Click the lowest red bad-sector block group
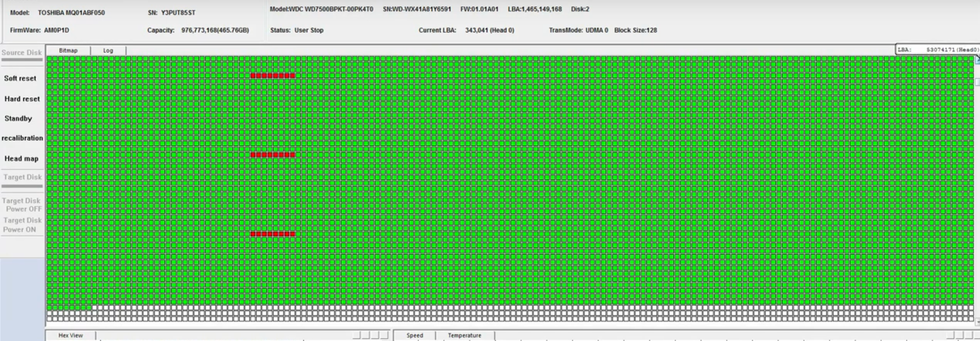This screenshot has height=341, width=980. [x=273, y=234]
